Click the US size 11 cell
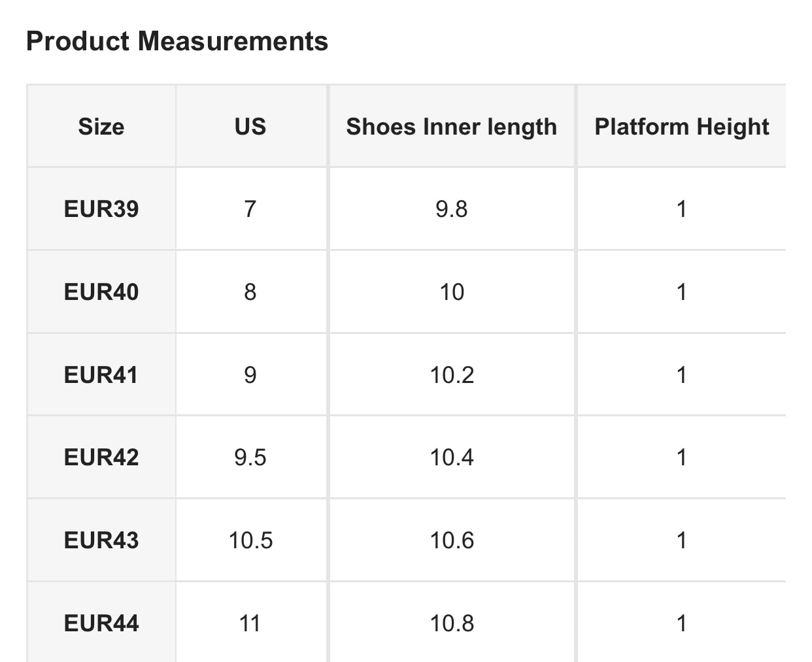812x662 pixels. pyautogui.click(x=250, y=623)
